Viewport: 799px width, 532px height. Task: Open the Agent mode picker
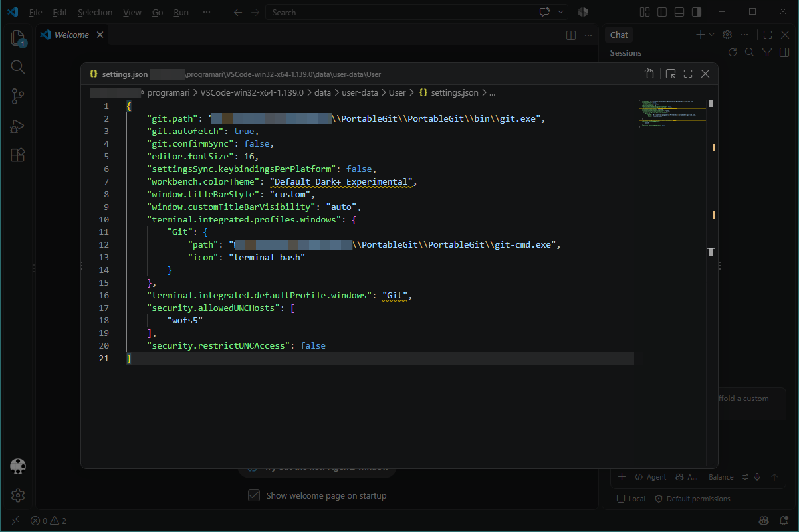pyautogui.click(x=650, y=477)
